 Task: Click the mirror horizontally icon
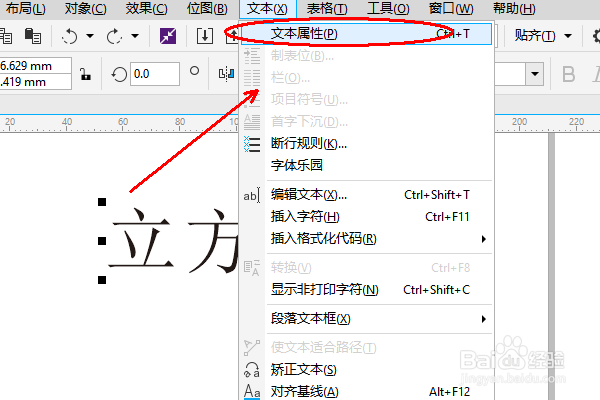coord(227,73)
